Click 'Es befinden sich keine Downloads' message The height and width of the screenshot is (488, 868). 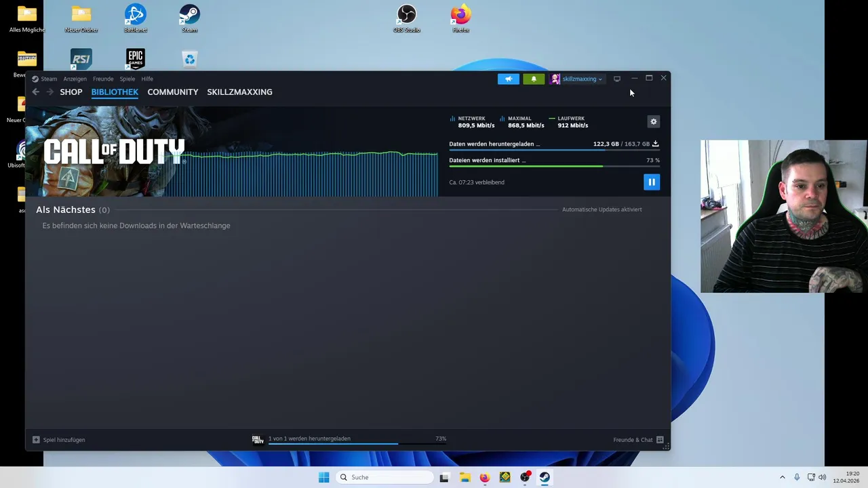pos(136,226)
